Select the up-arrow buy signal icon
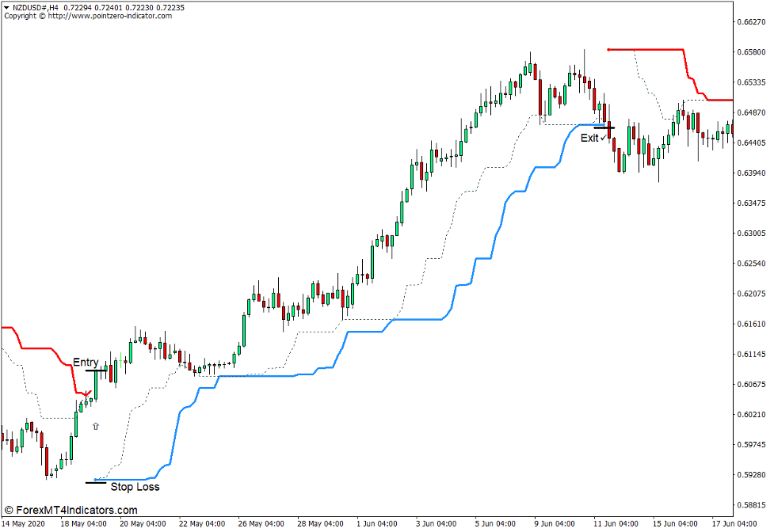 (x=97, y=425)
